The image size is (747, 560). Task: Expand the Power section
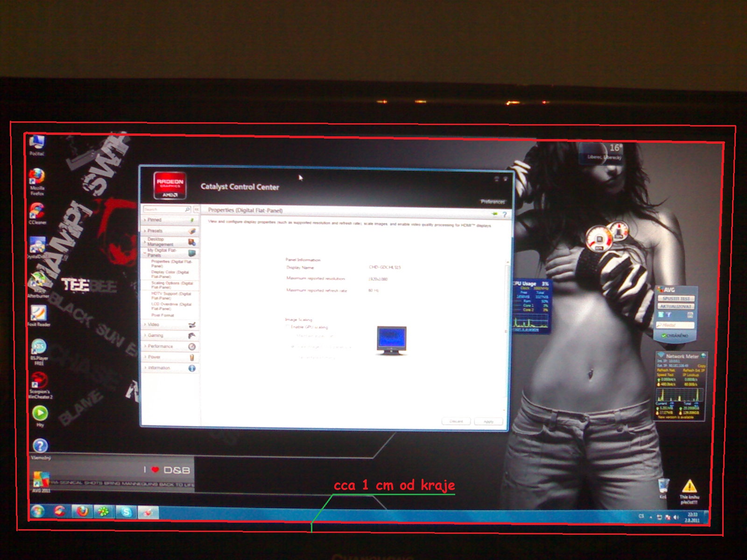[170, 357]
